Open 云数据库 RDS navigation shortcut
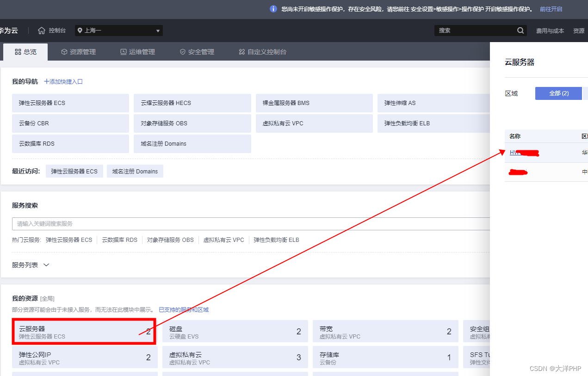The width and height of the screenshot is (588, 376). 70,144
